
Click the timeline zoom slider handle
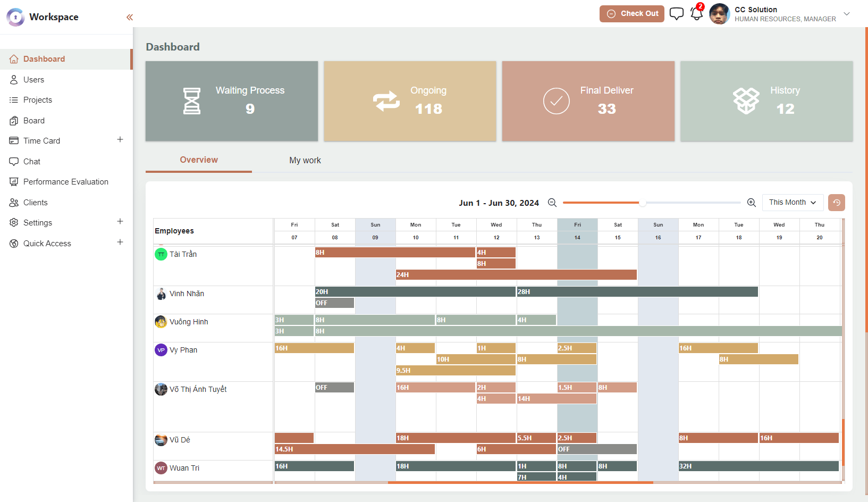643,203
